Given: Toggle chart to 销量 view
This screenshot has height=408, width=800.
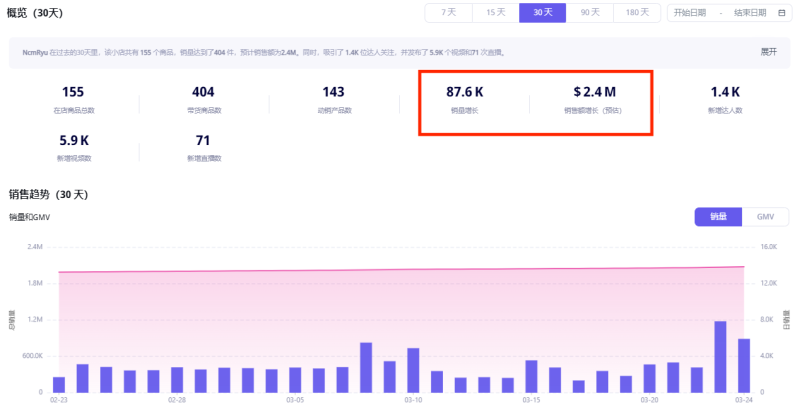Looking at the screenshot, I should click(718, 216).
